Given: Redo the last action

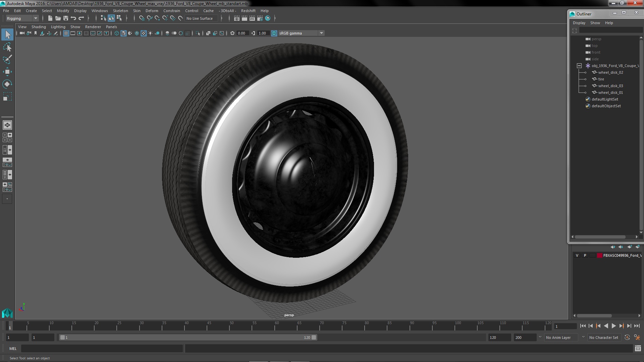Looking at the screenshot, I should 81,18.
